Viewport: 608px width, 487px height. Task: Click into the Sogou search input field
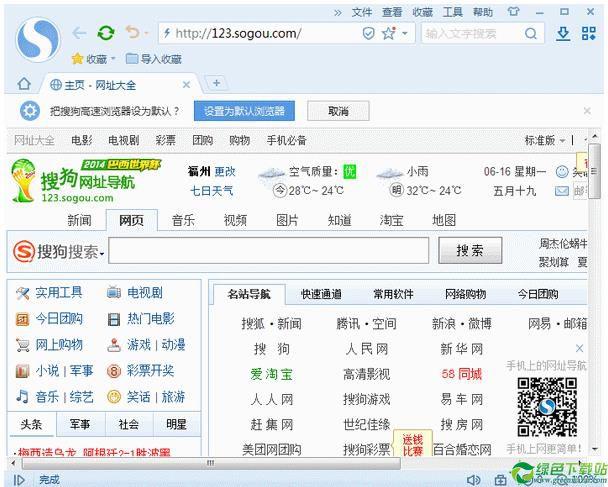(268, 251)
